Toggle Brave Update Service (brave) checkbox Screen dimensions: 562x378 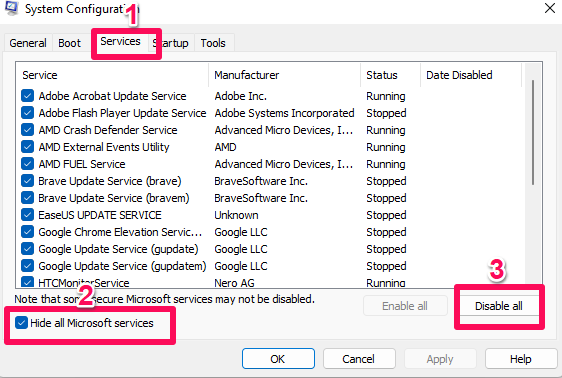[28, 181]
